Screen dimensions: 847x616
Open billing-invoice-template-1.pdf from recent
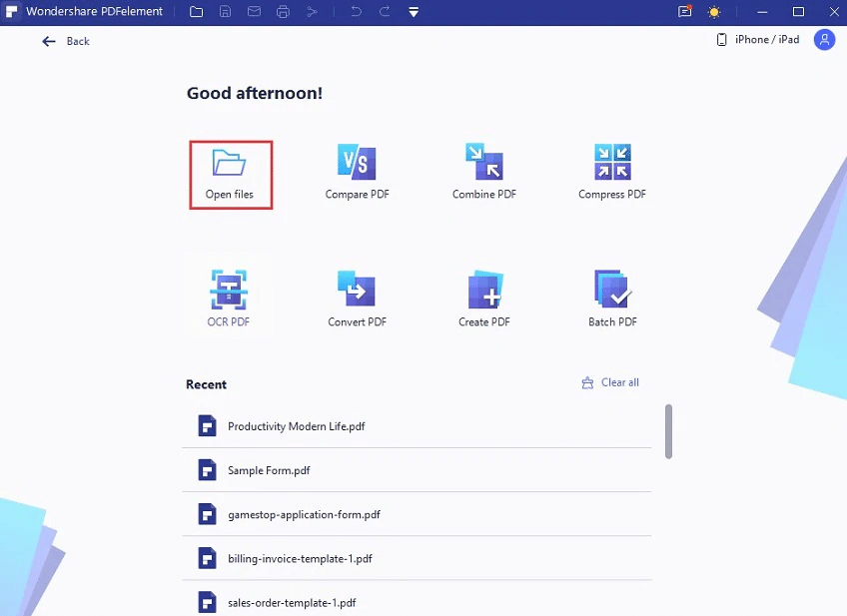pyautogui.click(x=417, y=558)
